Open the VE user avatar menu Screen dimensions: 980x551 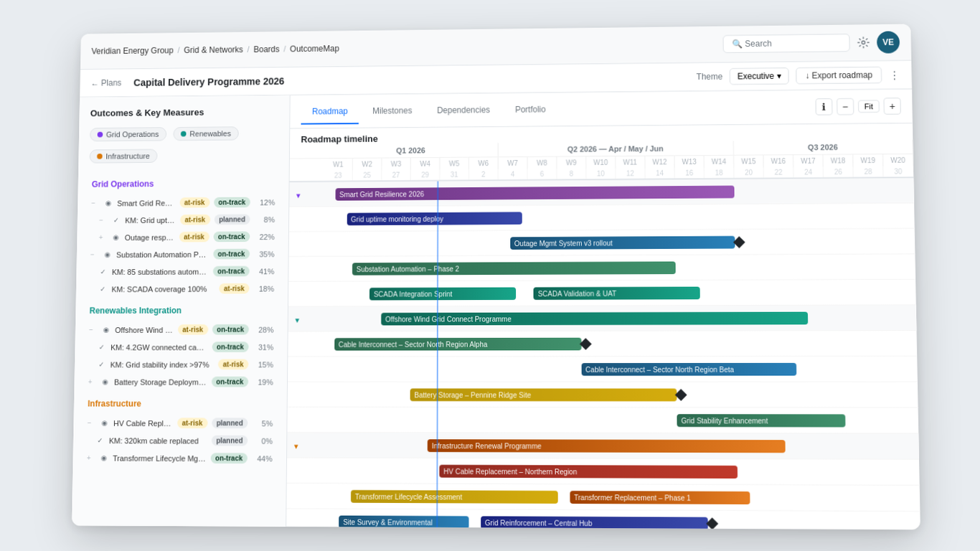point(888,42)
